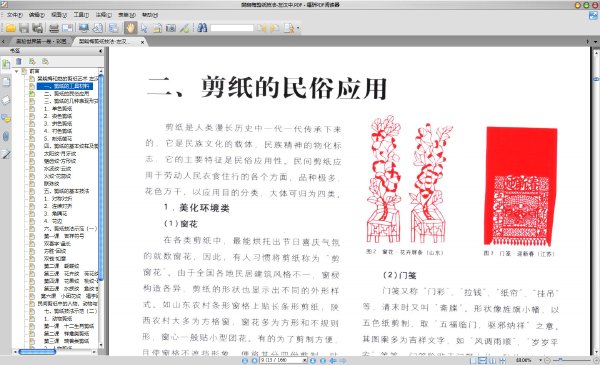This screenshot has width=600, height=365.
Task: Open the 工具 (Tools) menu
Action: 81,15
